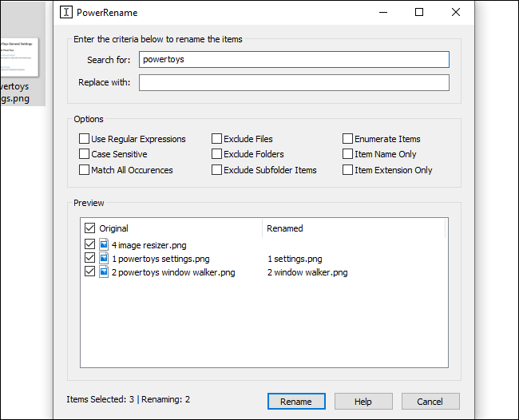Cancel the rename dialog
Screen dimensions: 519x420
(430, 401)
